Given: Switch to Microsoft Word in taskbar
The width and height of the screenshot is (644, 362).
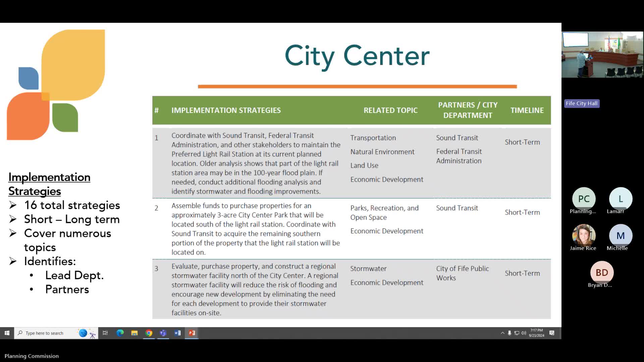Looking at the screenshot, I should [177, 333].
